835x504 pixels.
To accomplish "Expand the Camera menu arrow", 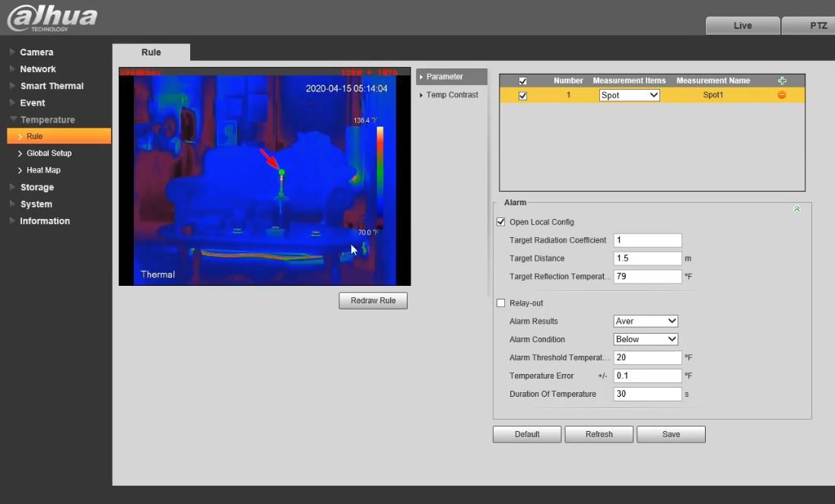I will click(x=12, y=52).
